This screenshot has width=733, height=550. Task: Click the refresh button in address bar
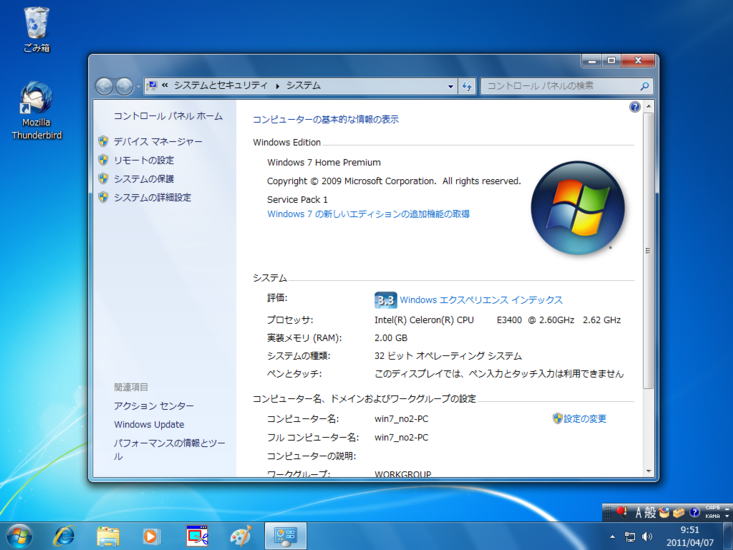click(467, 86)
